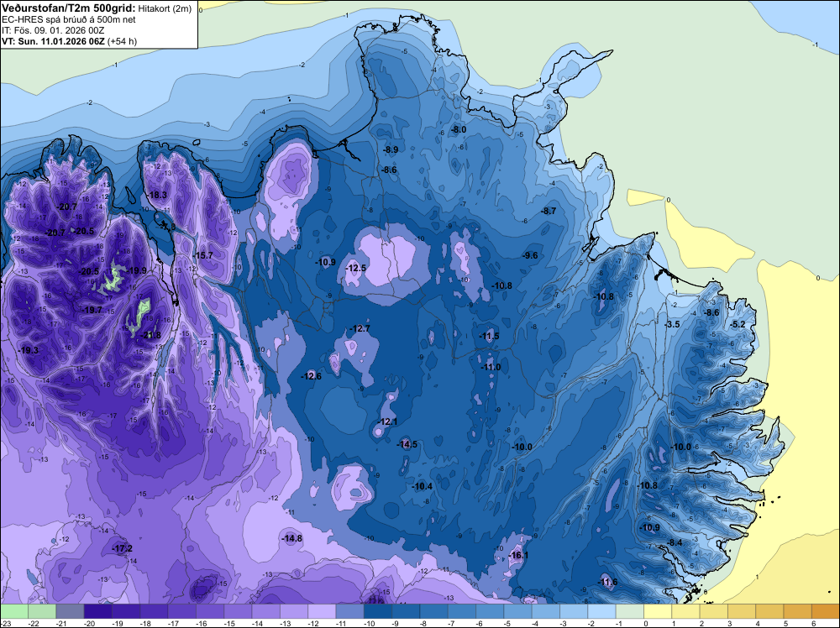Click the legend color swatch labeled -22

[x=42, y=611]
